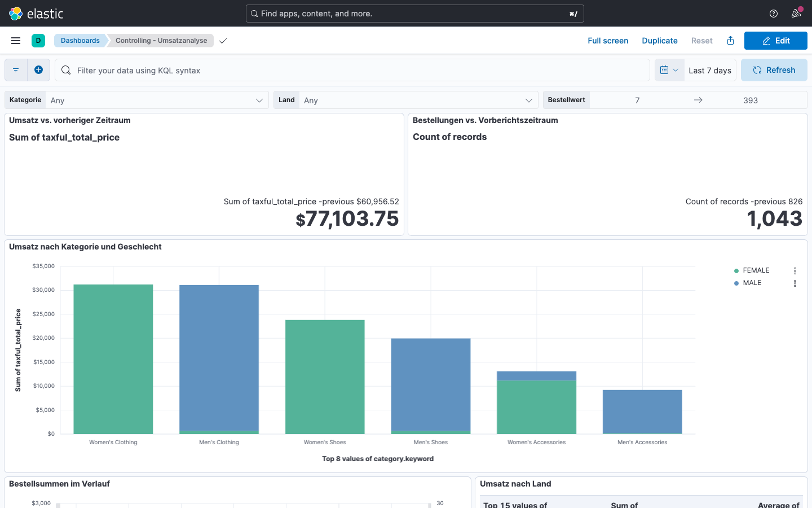Click the saved-status checkmark beside breadcrumb
The height and width of the screenshot is (508, 812).
click(223, 41)
